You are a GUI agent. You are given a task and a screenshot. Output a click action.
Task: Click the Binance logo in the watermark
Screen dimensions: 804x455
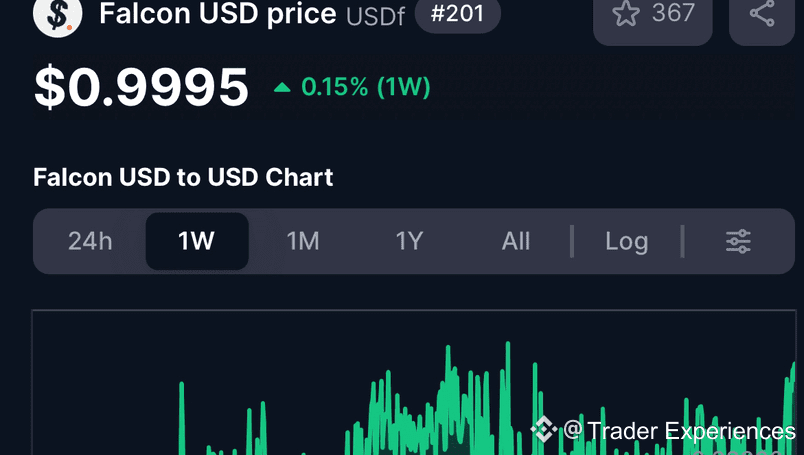pyautogui.click(x=544, y=429)
